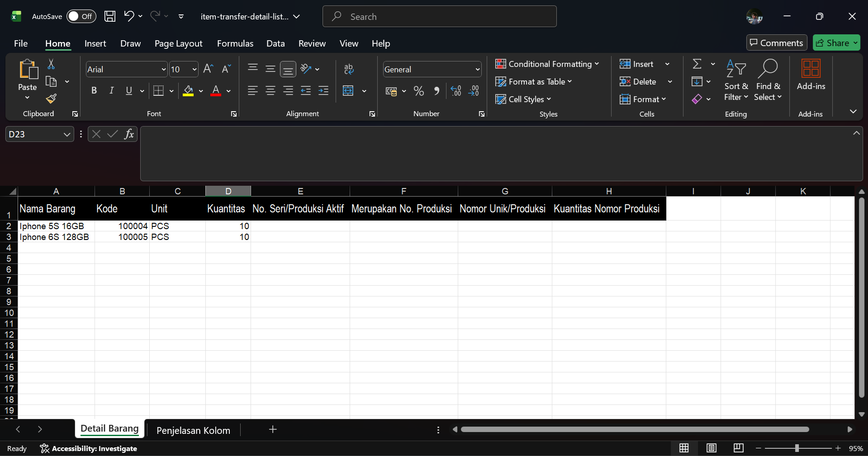Toggle Bold formatting
Screen dimensions: 868x456
94,91
